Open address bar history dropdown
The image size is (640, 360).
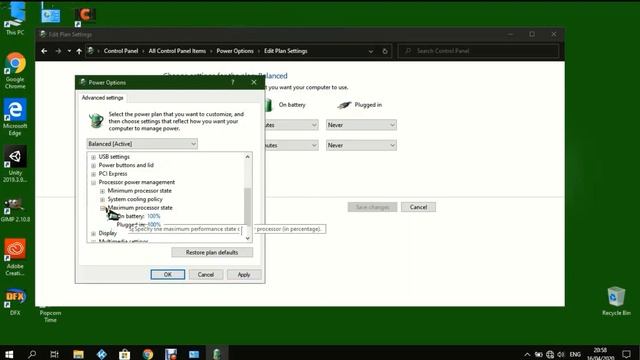click(x=371, y=51)
